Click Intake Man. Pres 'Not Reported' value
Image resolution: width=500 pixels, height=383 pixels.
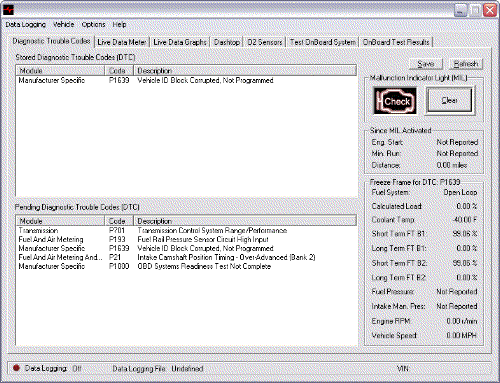point(457,306)
